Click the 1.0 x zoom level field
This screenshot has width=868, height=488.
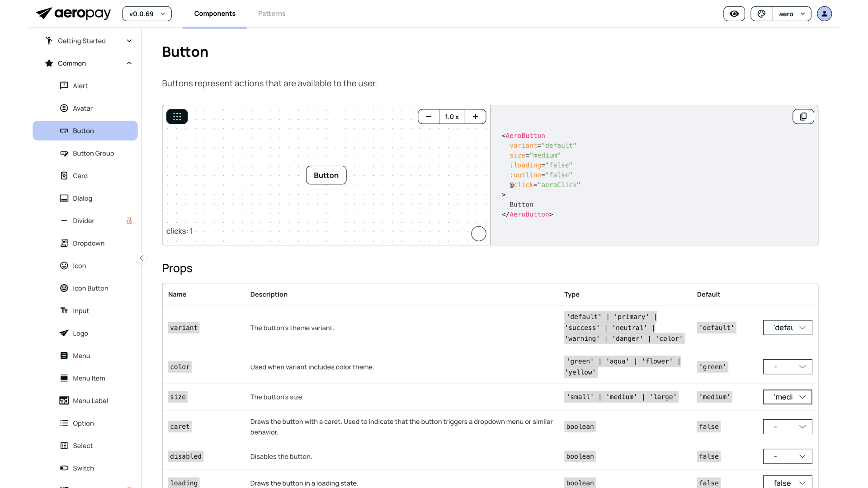pyautogui.click(x=452, y=117)
